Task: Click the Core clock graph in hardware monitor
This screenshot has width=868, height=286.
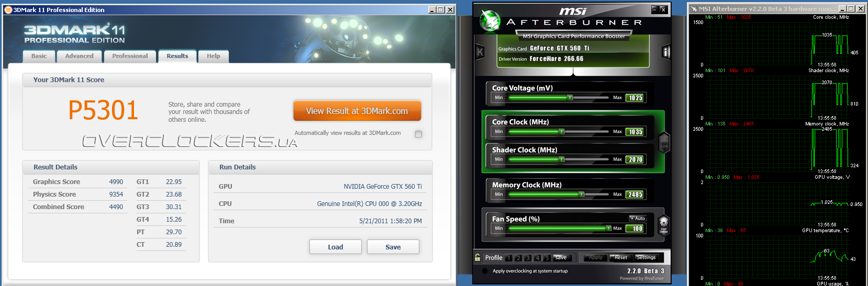Action: (x=777, y=43)
